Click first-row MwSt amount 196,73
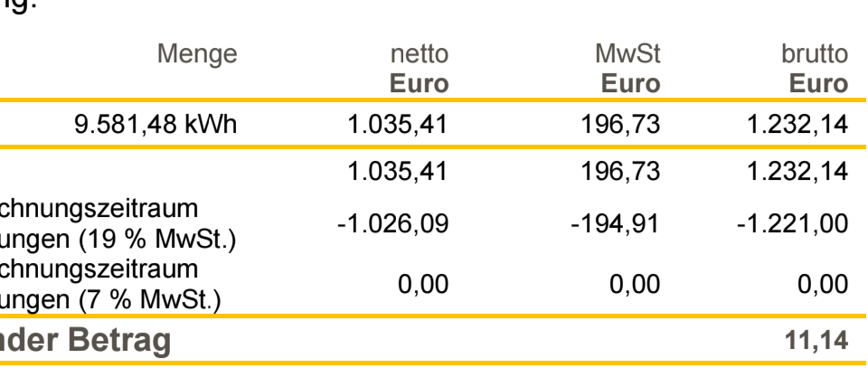The height and width of the screenshot is (386, 868). pos(620,125)
